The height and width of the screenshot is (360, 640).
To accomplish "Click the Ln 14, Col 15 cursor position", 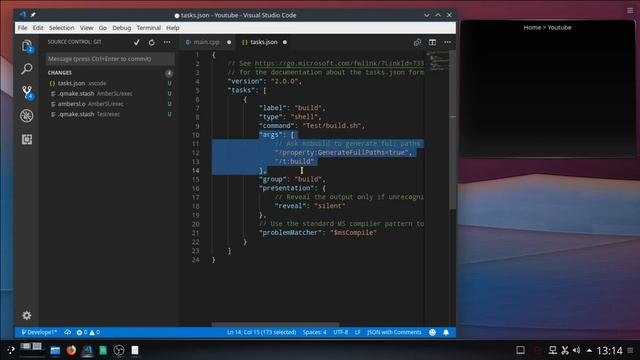I will pos(262,332).
